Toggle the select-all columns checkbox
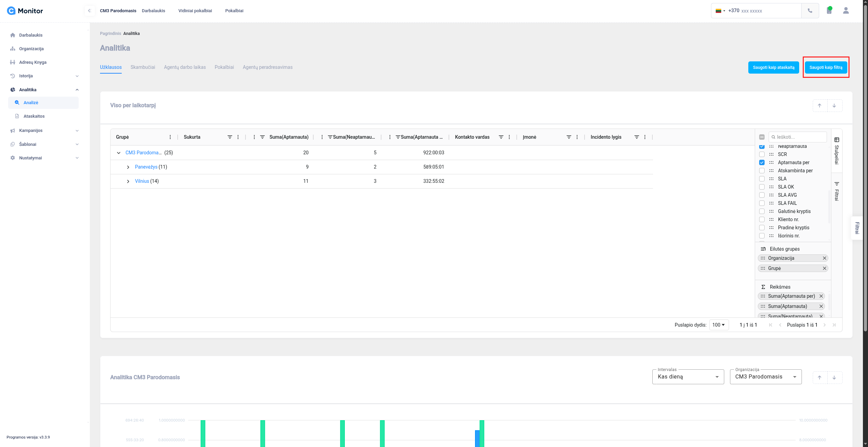868x447 pixels. click(762, 137)
